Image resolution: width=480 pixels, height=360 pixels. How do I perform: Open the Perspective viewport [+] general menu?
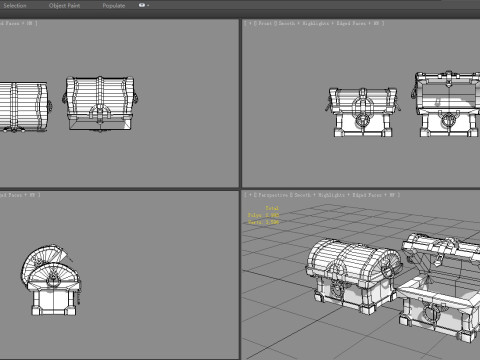(250, 195)
